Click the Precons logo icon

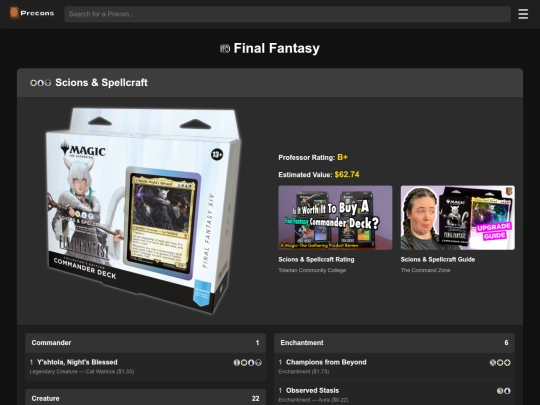click(x=14, y=13)
